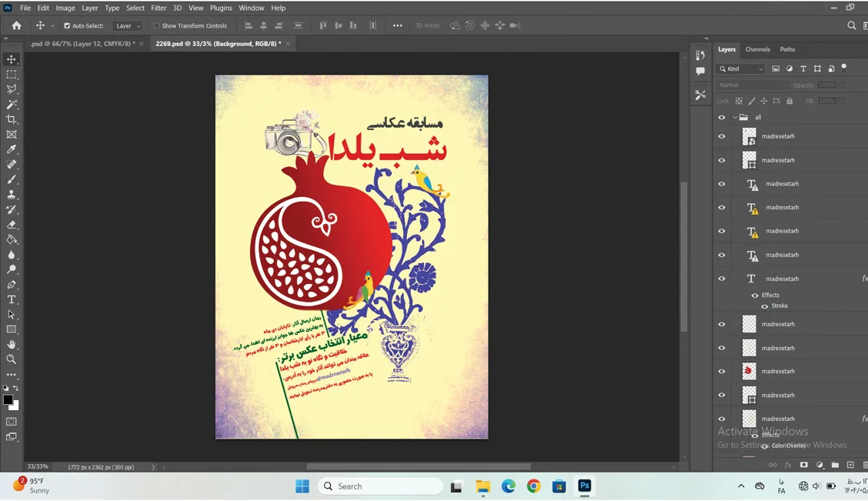The height and width of the screenshot is (501, 868).
Task: Click the Lock All padlock icon
Action: click(x=790, y=101)
